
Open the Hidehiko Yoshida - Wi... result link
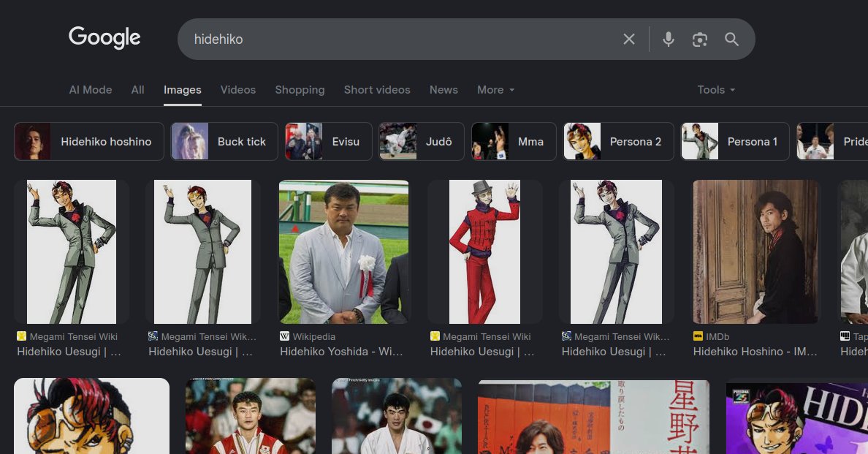tap(341, 352)
